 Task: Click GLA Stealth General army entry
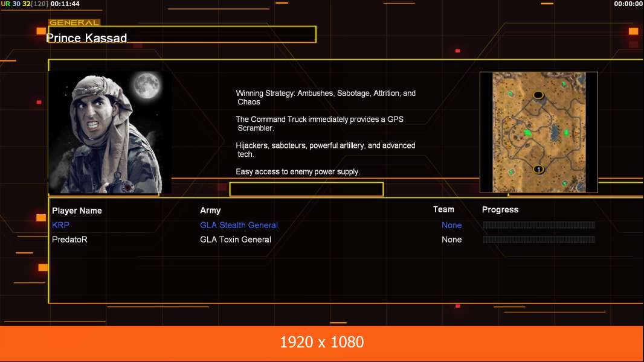pos(239,225)
